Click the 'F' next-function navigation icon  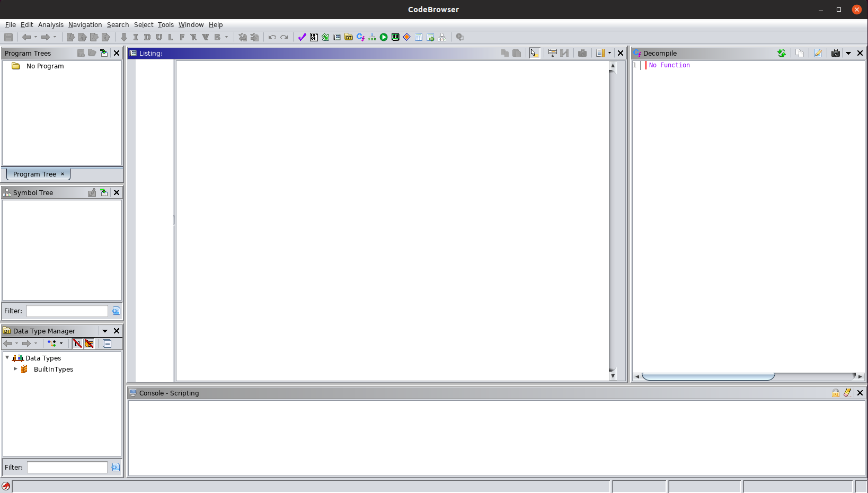coord(182,37)
